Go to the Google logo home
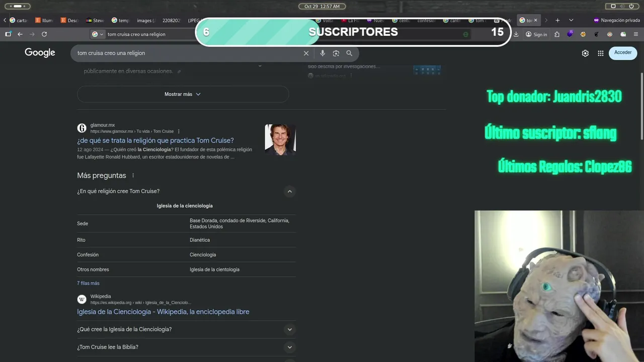The image size is (644, 362). (40, 53)
